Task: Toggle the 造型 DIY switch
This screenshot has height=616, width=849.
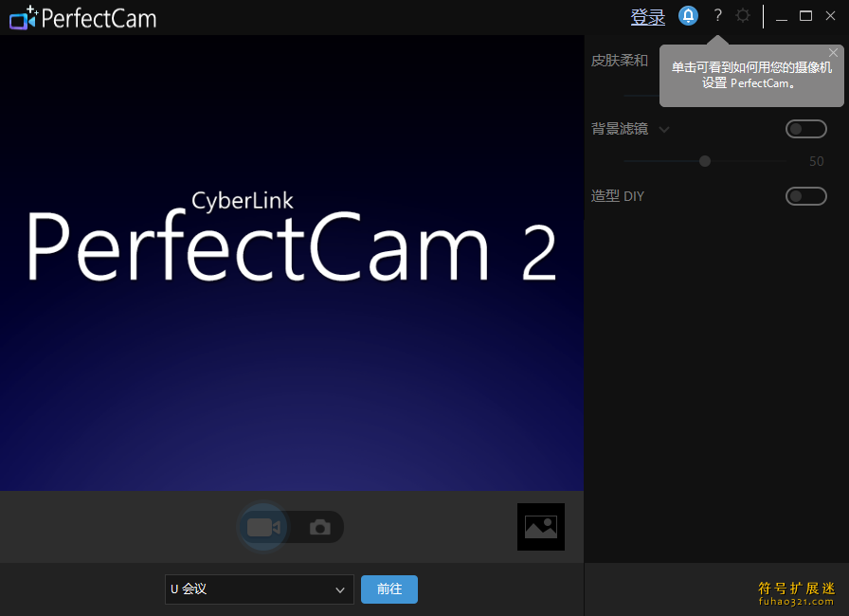Action: click(x=806, y=196)
